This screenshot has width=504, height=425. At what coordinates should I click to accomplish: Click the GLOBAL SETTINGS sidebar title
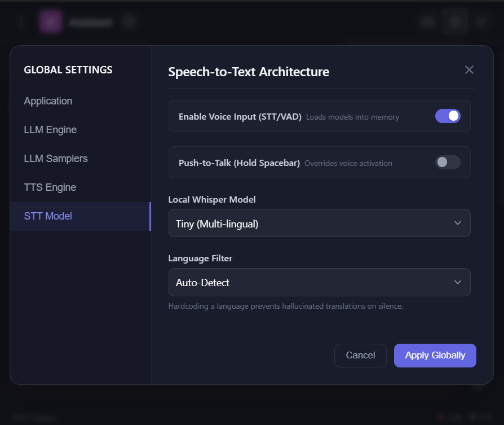click(68, 70)
